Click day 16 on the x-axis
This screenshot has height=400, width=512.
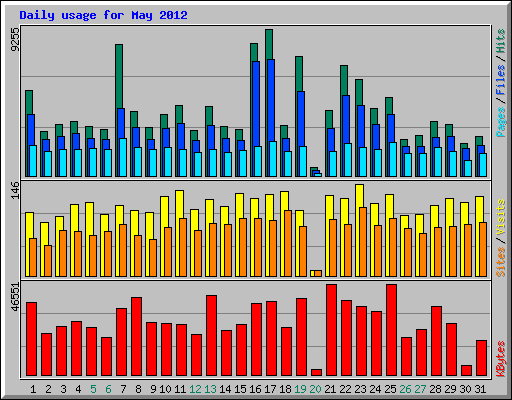(x=255, y=389)
